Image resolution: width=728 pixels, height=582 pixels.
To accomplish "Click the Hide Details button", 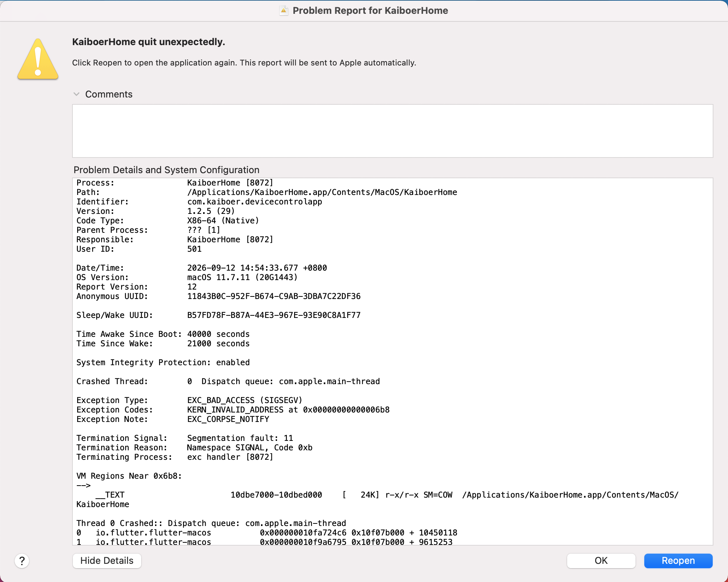I will click(x=107, y=561).
